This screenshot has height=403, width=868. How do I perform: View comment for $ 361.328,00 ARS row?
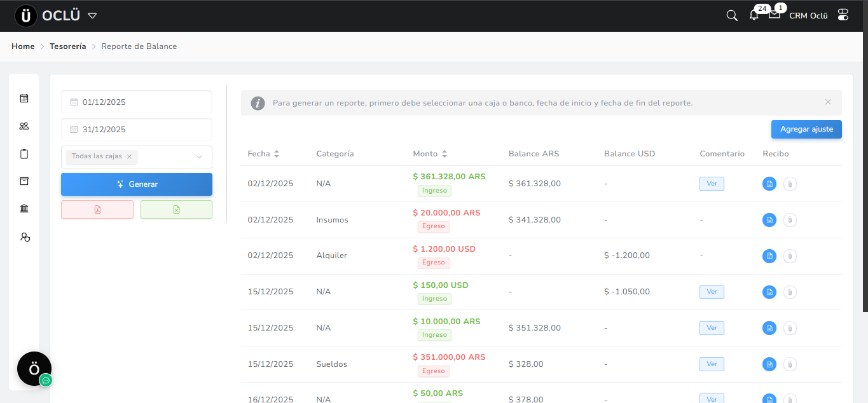[x=712, y=184]
